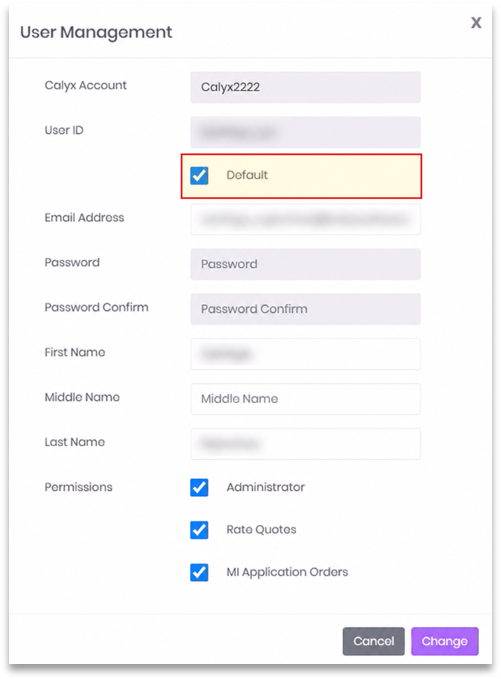The height and width of the screenshot is (679, 501).
Task: Click the User Management dialog title
Action: click(x=96, y=32)
